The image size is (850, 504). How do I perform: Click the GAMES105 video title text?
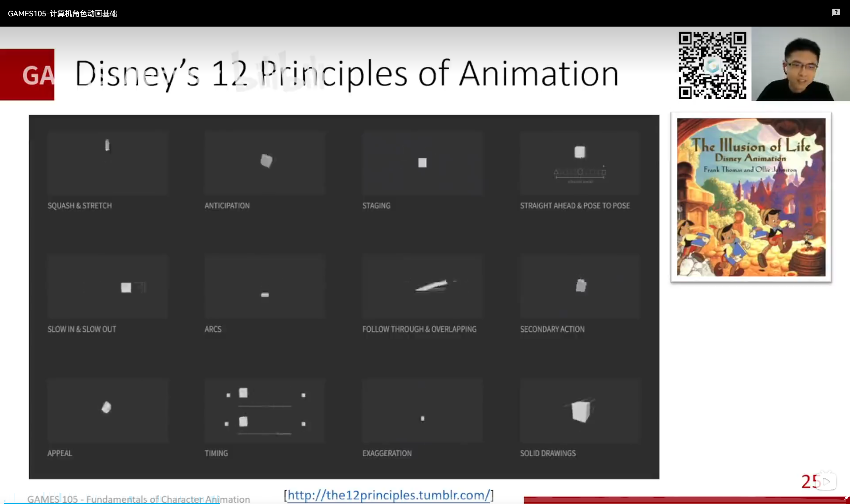pyautogui.click(x=62, y=14)
